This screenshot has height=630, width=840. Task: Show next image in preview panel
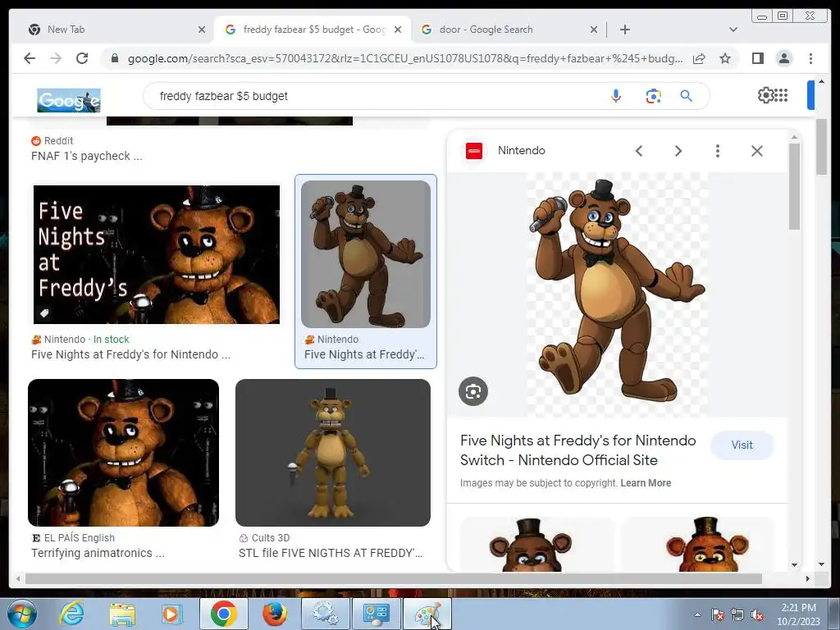(x=678, y=151)
